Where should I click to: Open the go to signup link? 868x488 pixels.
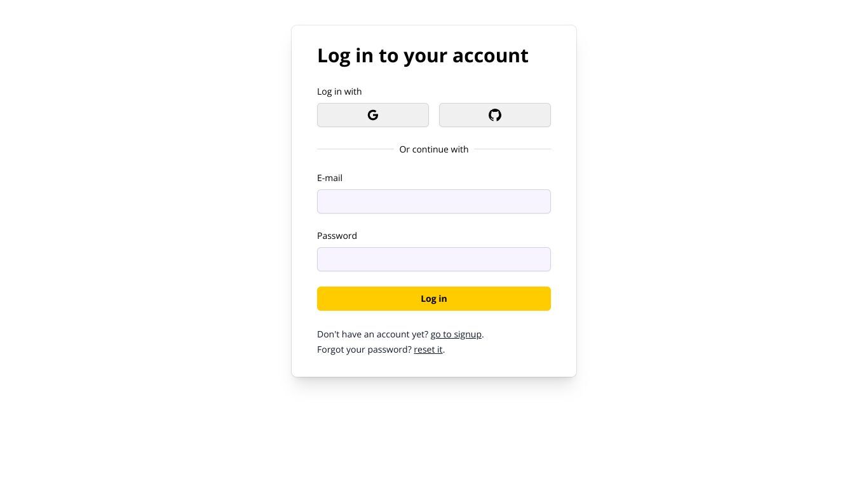[456, 334]
